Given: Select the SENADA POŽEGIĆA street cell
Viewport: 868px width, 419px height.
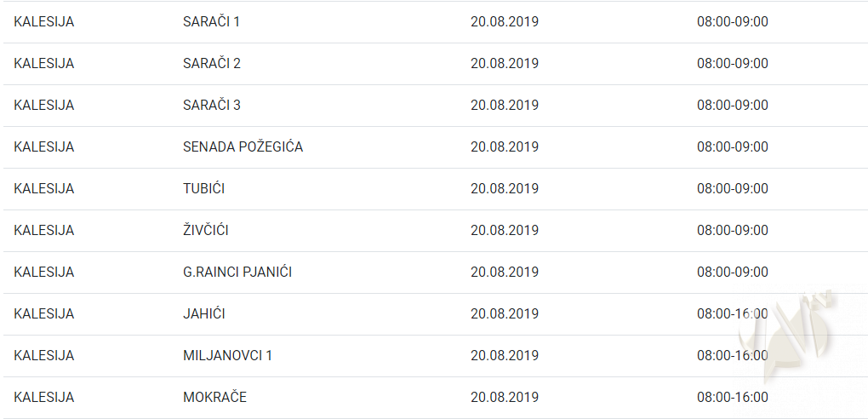Looking at the screenshot, I should pyautogui.click(x=243, y=146).
